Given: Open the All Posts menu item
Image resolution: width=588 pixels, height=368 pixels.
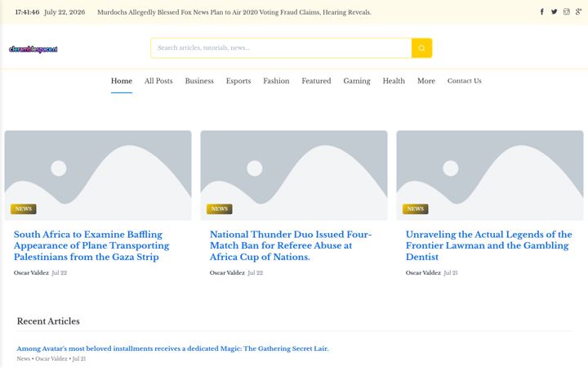Looking at the screenshot, I should click(x=158, y=81).
